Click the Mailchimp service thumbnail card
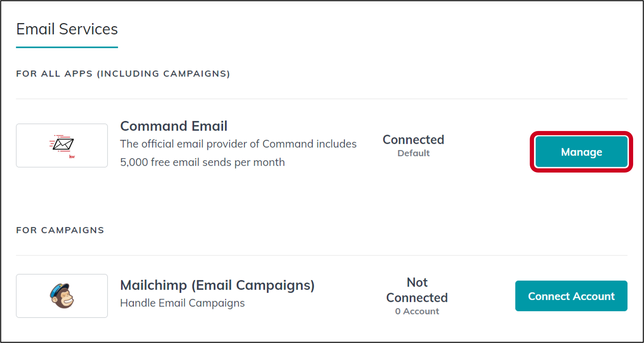The image size is (644, 343). coord(62,296)
